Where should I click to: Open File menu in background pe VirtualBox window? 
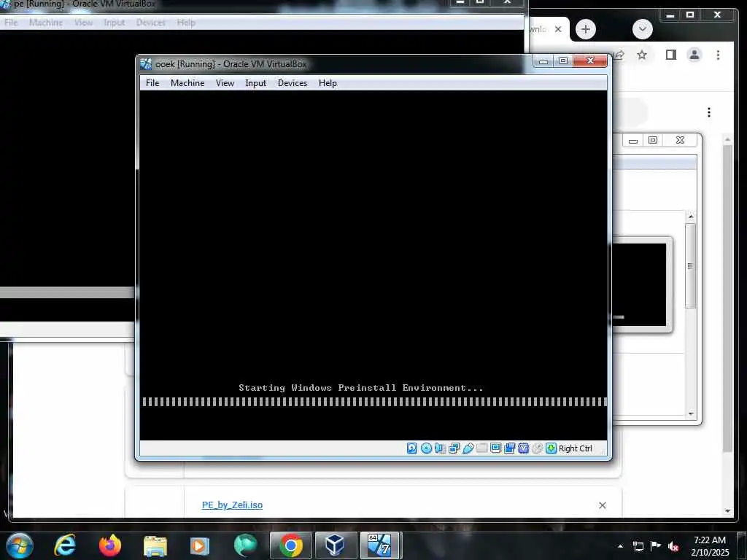11,23
